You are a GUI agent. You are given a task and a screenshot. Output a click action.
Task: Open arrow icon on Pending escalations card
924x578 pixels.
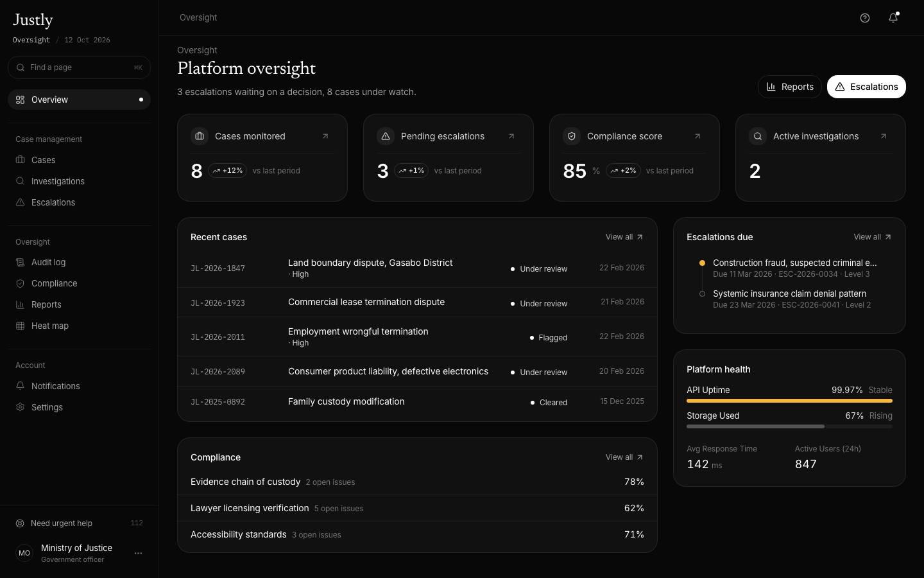511,136
